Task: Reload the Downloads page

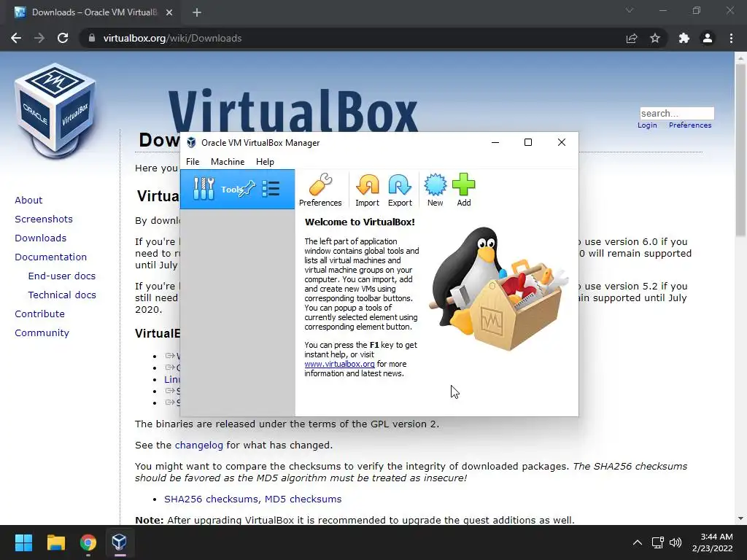Action: [63, 38]
